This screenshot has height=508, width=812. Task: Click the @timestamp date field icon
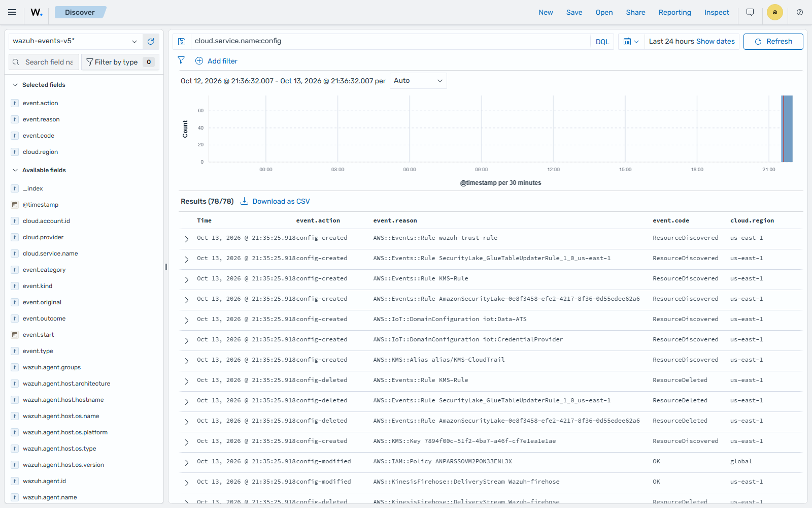[15, 205]
